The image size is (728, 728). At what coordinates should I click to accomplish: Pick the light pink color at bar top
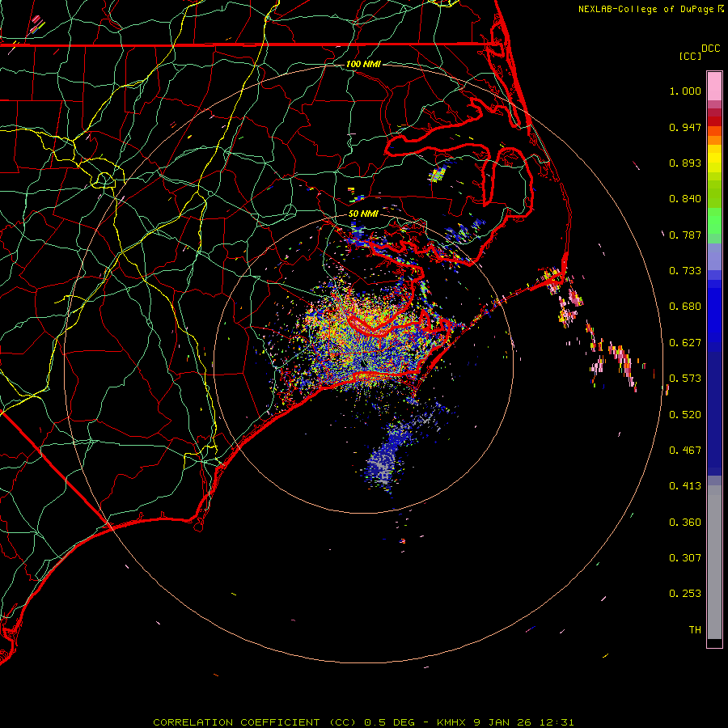714,87
